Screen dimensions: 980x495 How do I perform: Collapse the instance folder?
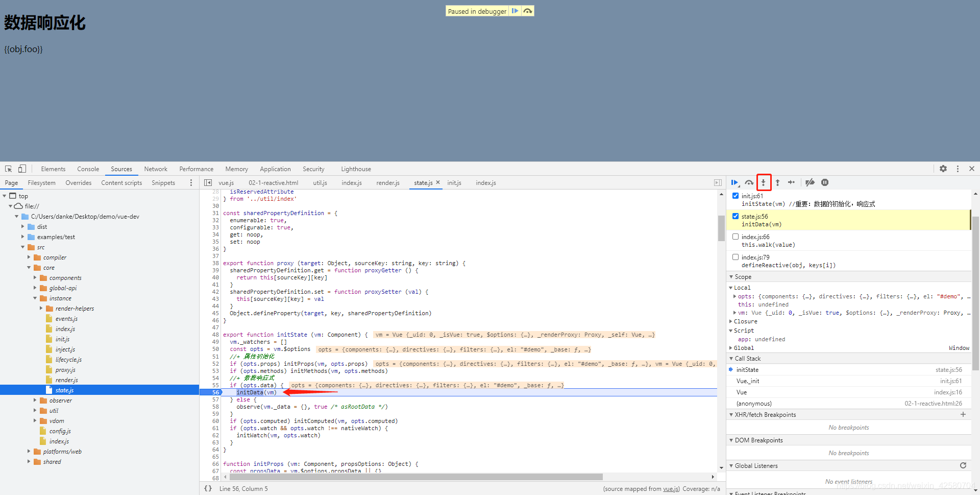pos(35,298)
